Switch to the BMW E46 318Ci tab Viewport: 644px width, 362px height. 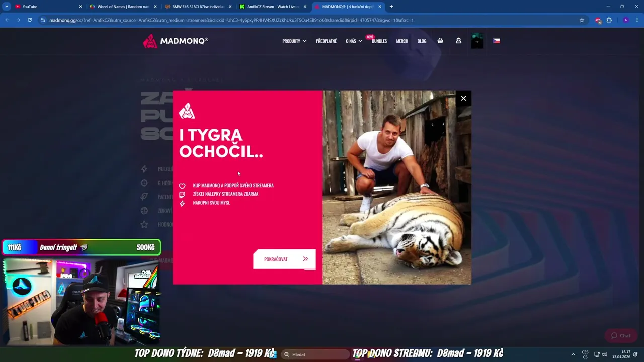tap(198, 7)
